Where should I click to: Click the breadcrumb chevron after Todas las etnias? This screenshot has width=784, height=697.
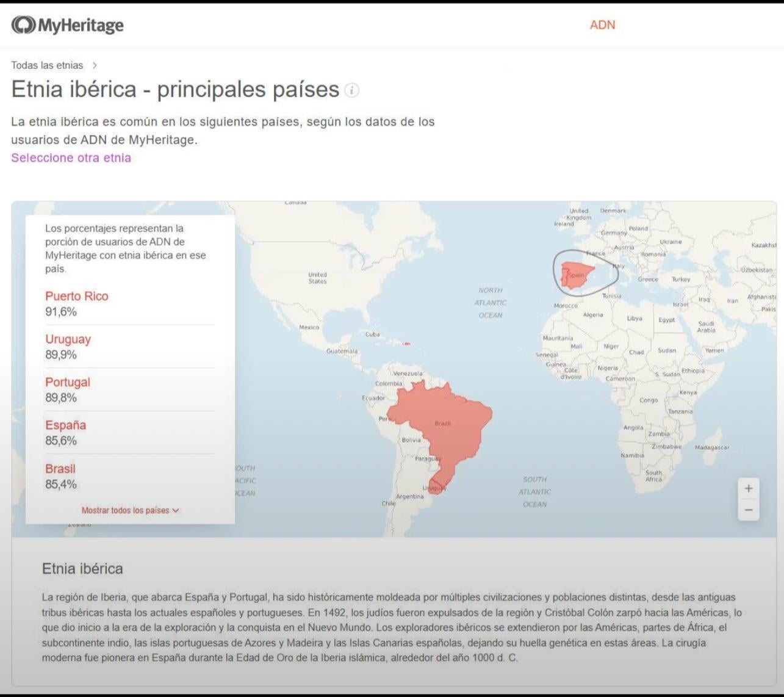coord(95,65)
